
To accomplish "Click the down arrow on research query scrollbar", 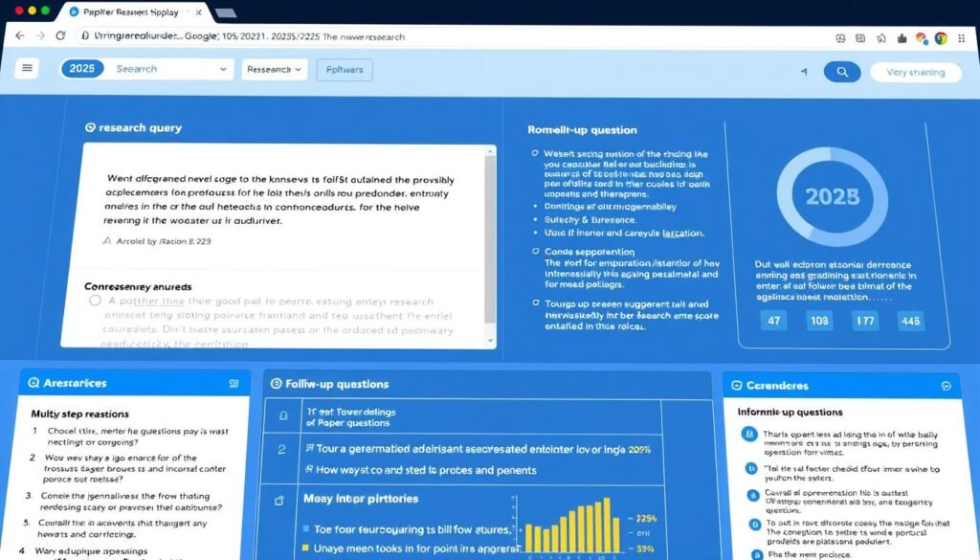I will pos(491,340).
